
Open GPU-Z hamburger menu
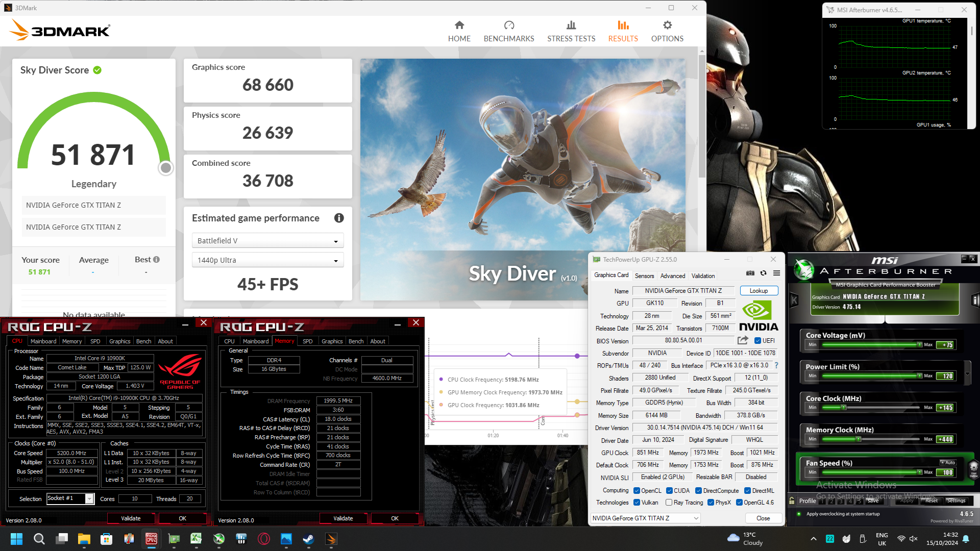click(x=776, y=273)
